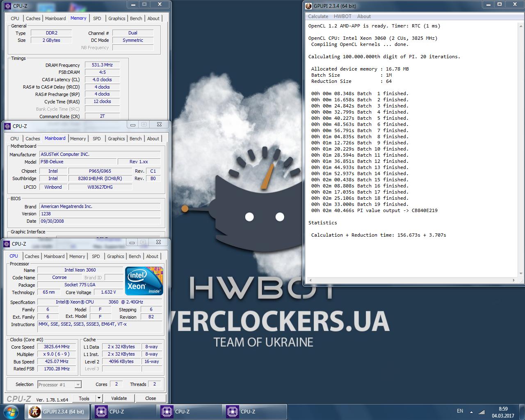Viewport: 525px width, 420px height.
Task: Open Processor #1 selection dropdown
Action: coord(59,385)
